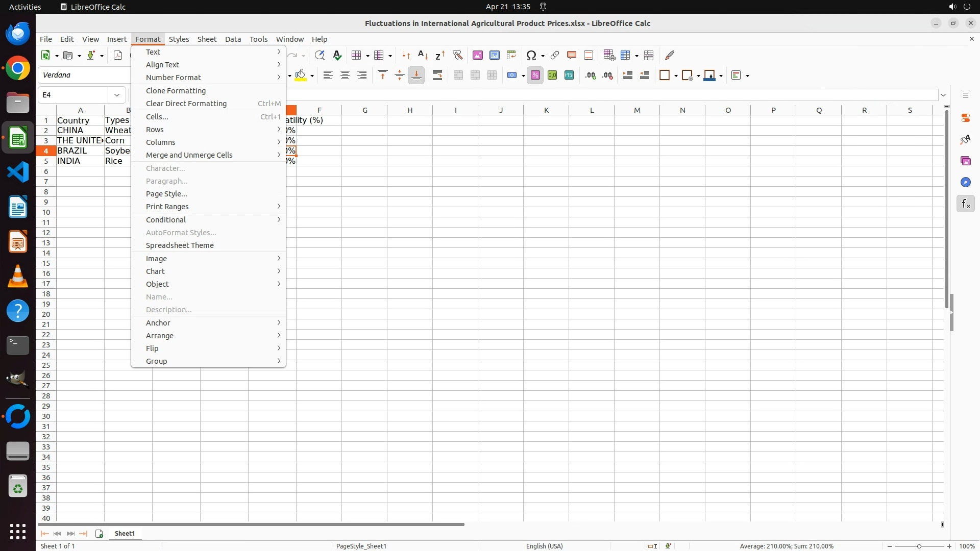Toggle the Align Bottom button
980x551 pixels.
(416, 76)
